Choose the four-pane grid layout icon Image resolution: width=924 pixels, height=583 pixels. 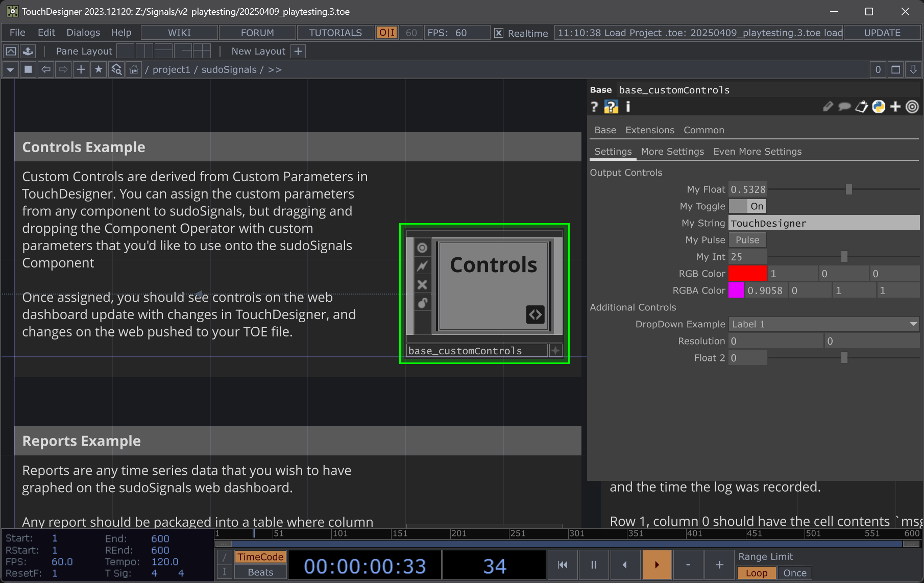(202, 51)
